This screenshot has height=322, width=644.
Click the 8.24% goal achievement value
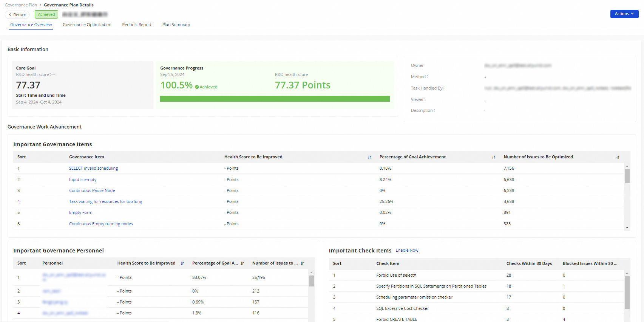pos(385,180)
